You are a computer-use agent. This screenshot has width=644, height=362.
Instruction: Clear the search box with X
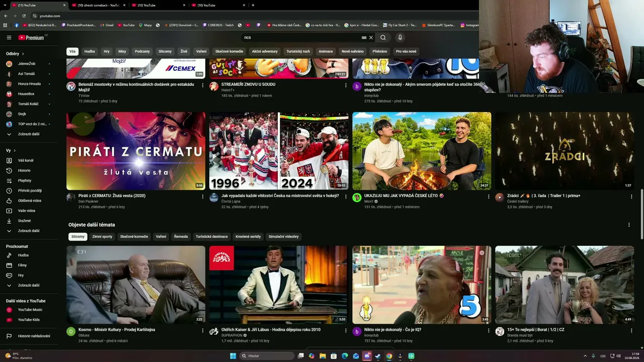tap(371, 38)
